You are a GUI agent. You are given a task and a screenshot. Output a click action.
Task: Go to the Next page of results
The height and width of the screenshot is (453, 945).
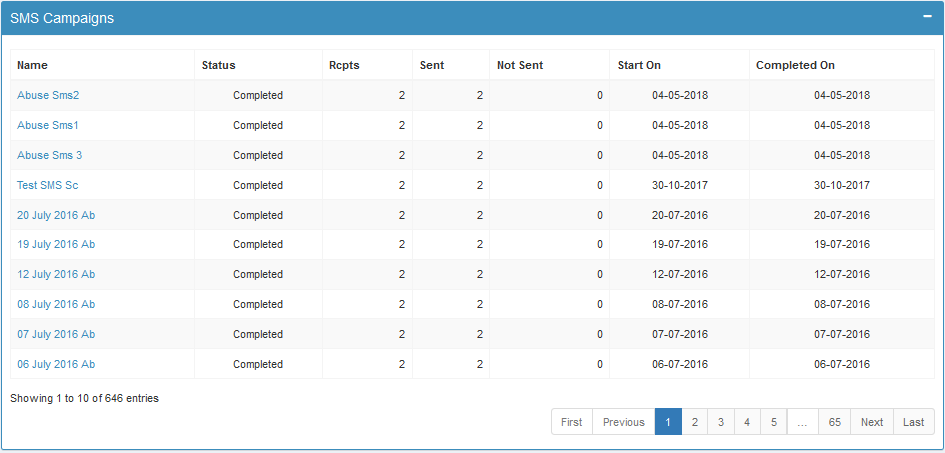pyautogui.click(x=871, y=422)
